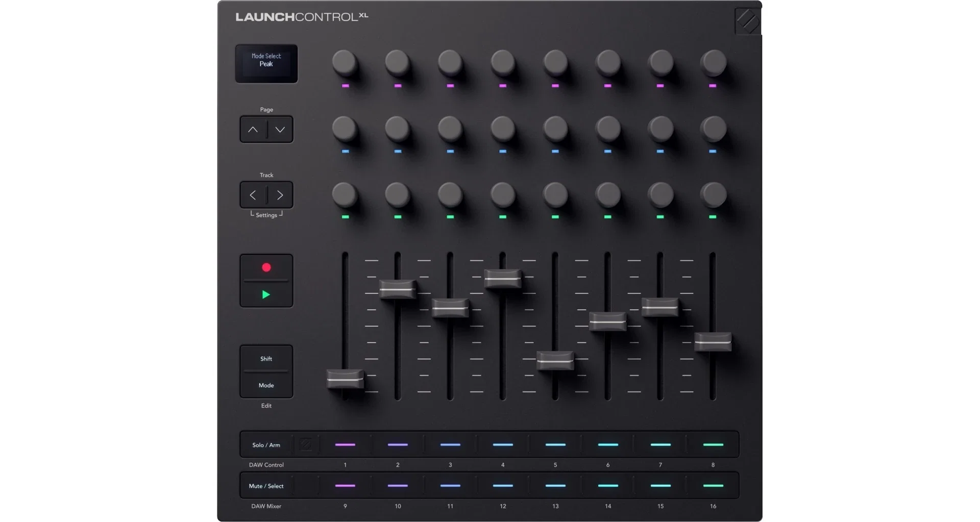
Task: Click fader 1's slider cap
Action: (x=346, y=379)
